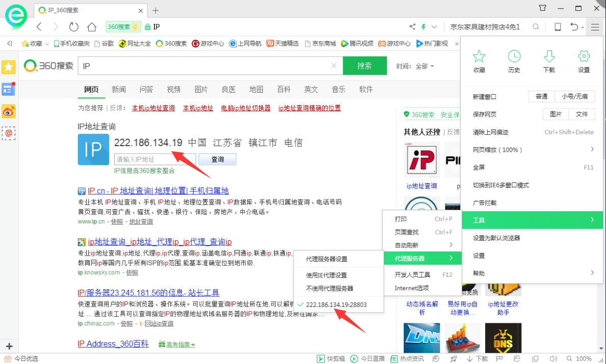Open Favorites star in menu panel
Screen dimensions: 606x364
pos(479,61)
